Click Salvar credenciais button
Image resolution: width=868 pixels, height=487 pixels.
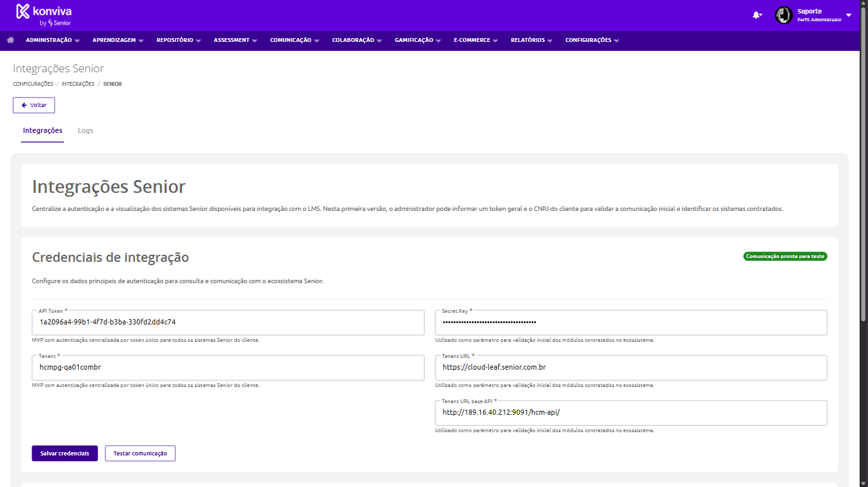tap(65, 453)
